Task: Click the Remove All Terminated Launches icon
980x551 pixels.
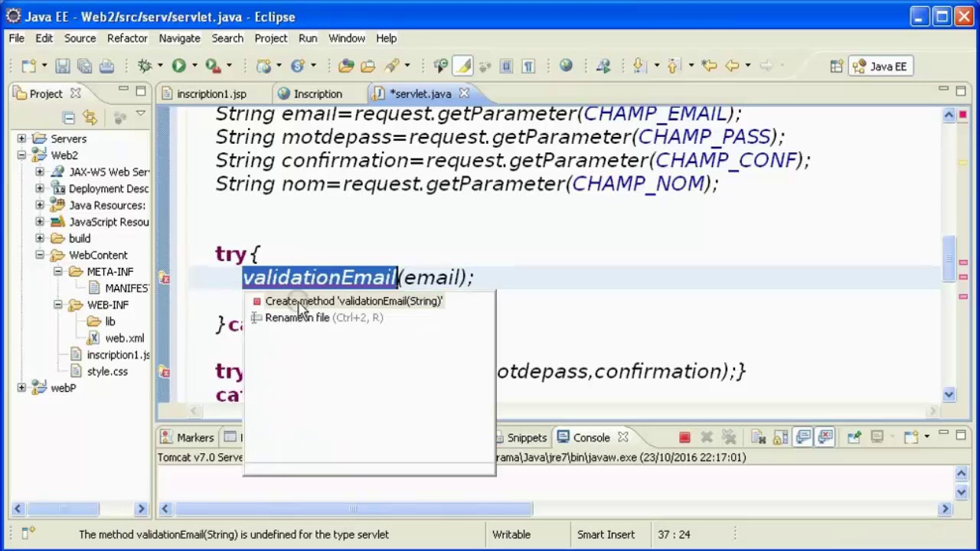Action: point(729,438)
